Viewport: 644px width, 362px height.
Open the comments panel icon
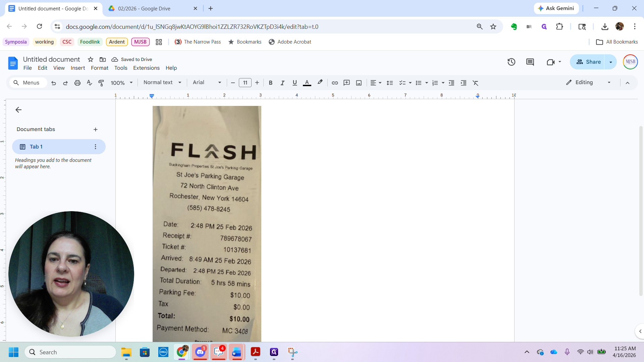[x=530, y=62]
